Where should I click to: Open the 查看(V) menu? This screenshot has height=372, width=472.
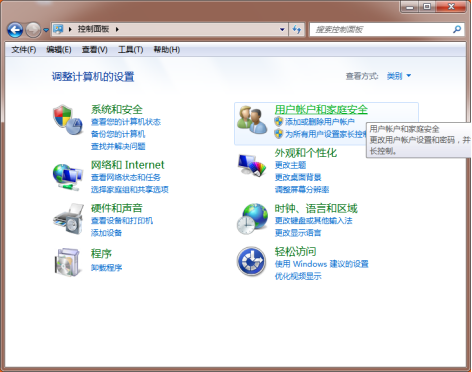pos(95,50)
